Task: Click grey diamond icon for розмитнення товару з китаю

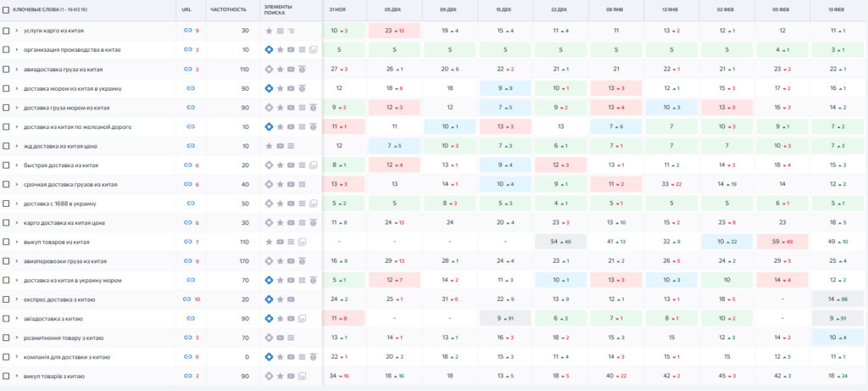Action: point(269,338)
